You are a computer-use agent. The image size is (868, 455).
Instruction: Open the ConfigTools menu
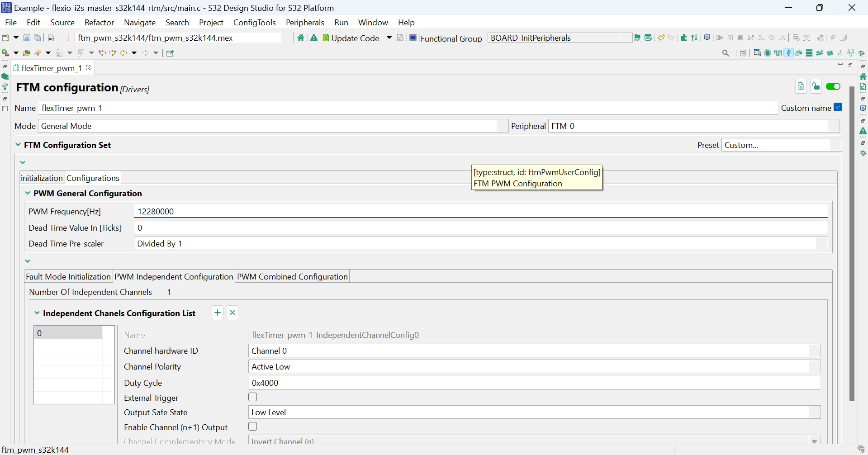point(254,23)
